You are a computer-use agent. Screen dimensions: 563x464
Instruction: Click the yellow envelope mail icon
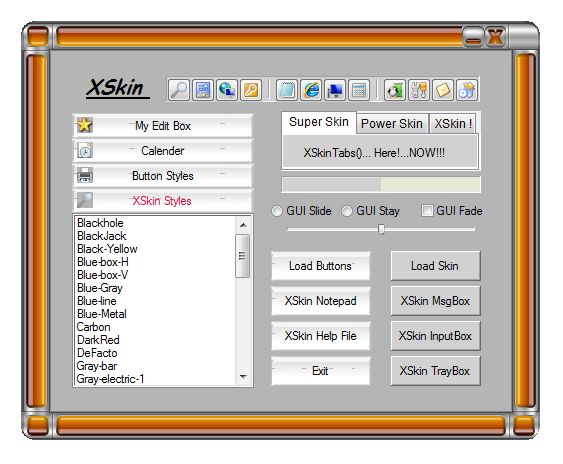[443, 90]
